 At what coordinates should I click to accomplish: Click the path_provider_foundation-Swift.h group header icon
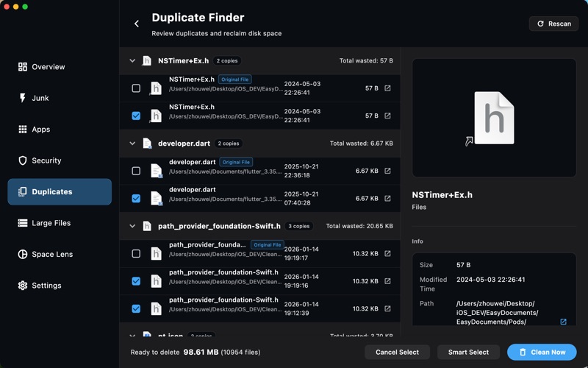coord(146,226)
